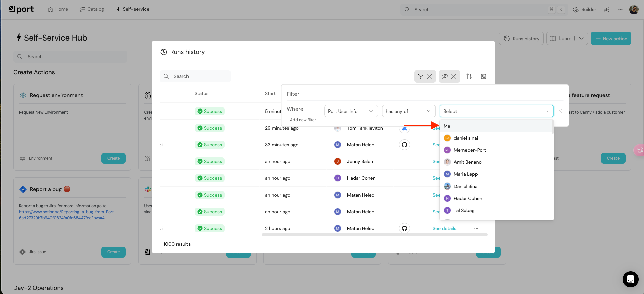Click the group by icon

click(484, 76)
